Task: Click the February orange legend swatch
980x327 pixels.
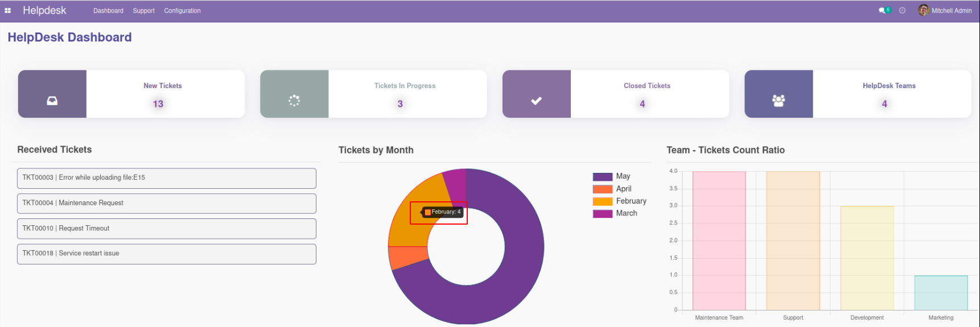Action: 603,201
